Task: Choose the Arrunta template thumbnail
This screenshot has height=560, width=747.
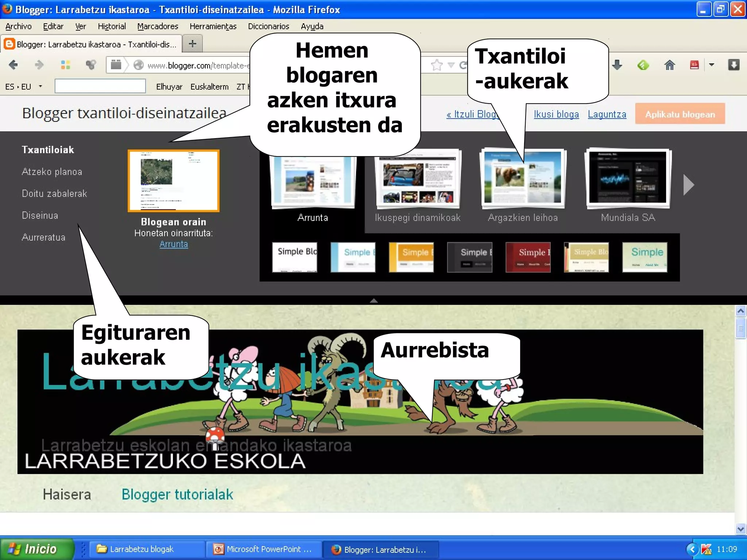Action: point(313,182)
